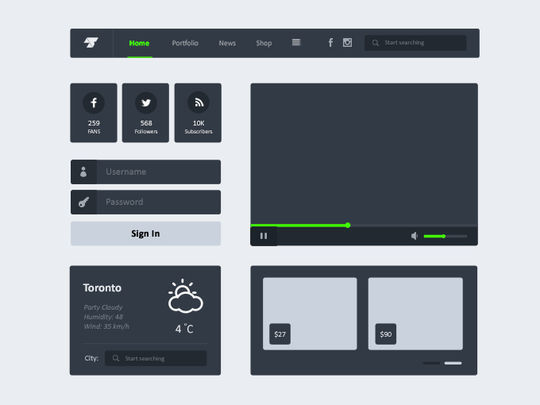The image size is (540, 405).
Task: Select the $27 price tag
Action: (280, 334)
